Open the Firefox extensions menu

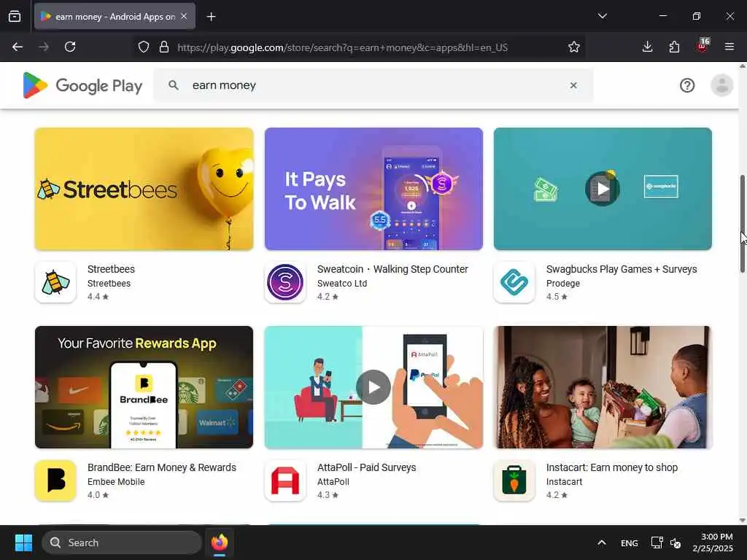click(x=674, y=47)
